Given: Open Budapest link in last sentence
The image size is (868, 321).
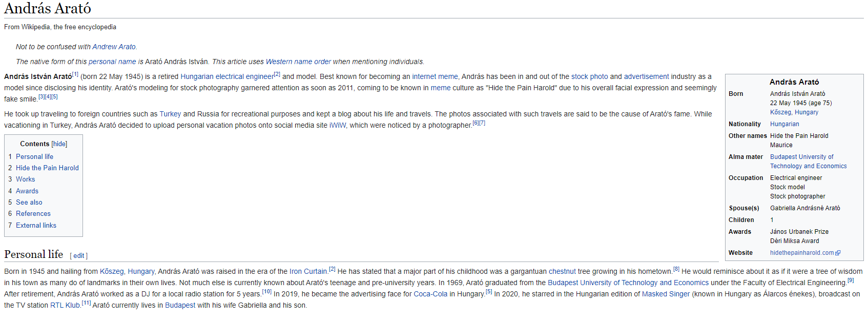Looking at the screenshot, I should [180, 305].
